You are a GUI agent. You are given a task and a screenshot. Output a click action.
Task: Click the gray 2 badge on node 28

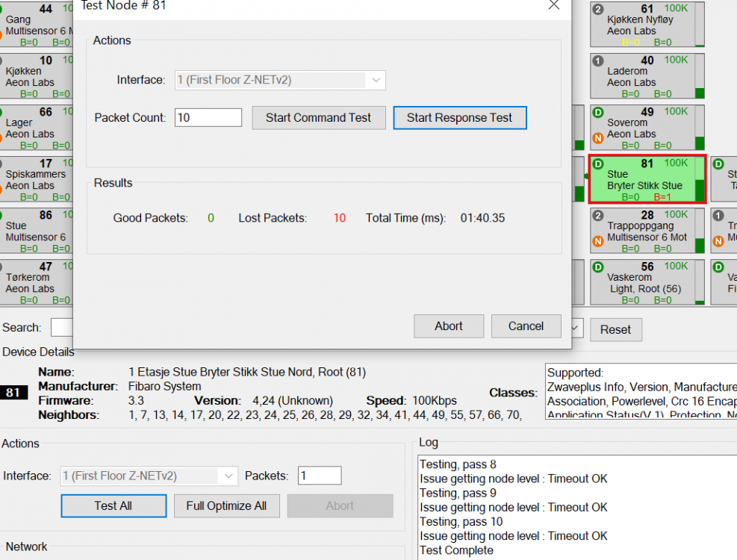point(598,215)
